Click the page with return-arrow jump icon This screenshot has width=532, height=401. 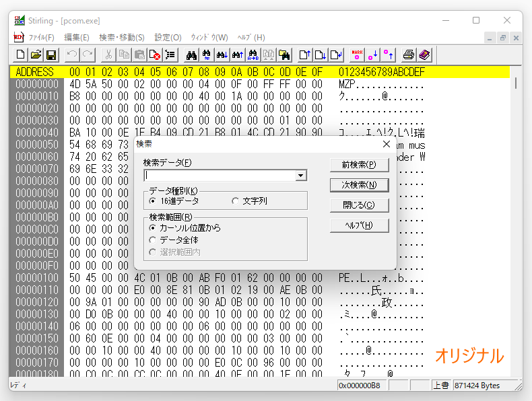(336, 55)
